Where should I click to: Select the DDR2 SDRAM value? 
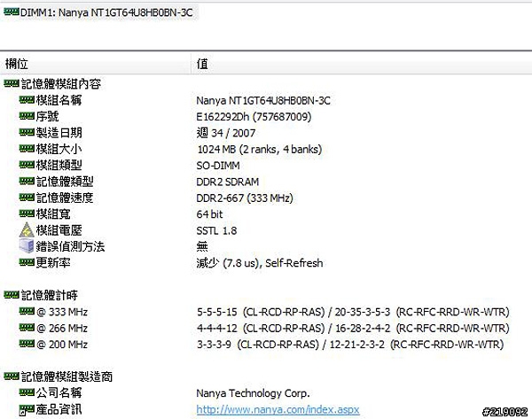tap(228, 182)
